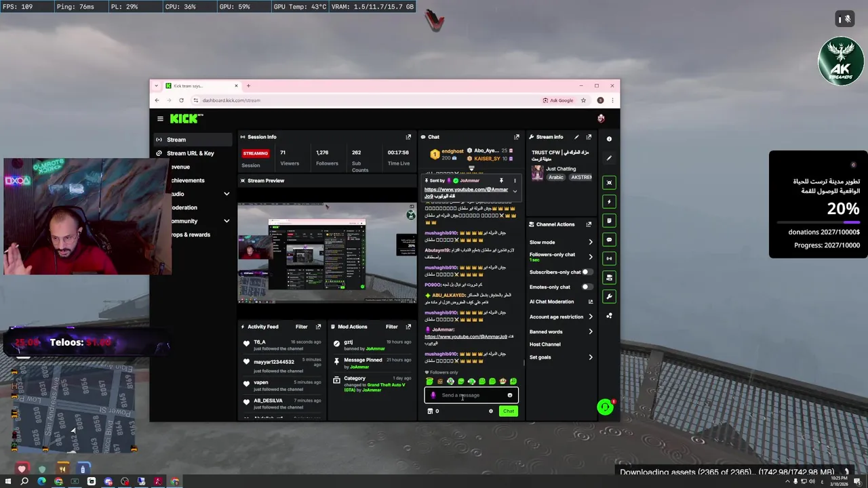This screenshot has width=868, height=488.
Task: Click the green support headset bubble
Action: coord(605,407)
